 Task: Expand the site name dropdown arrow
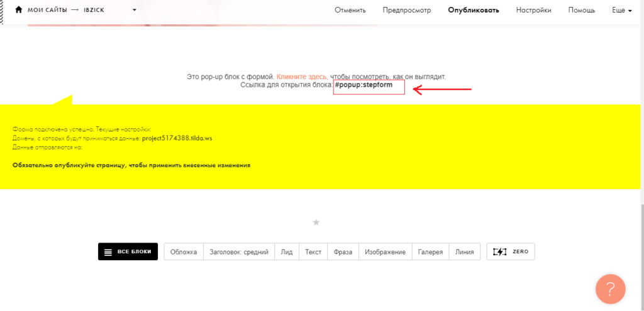tap(134, 10)
